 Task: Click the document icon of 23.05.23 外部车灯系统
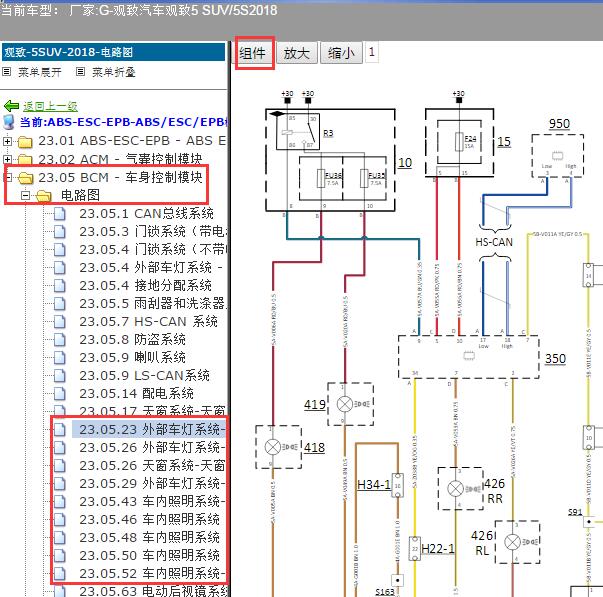tap(60, 430)
